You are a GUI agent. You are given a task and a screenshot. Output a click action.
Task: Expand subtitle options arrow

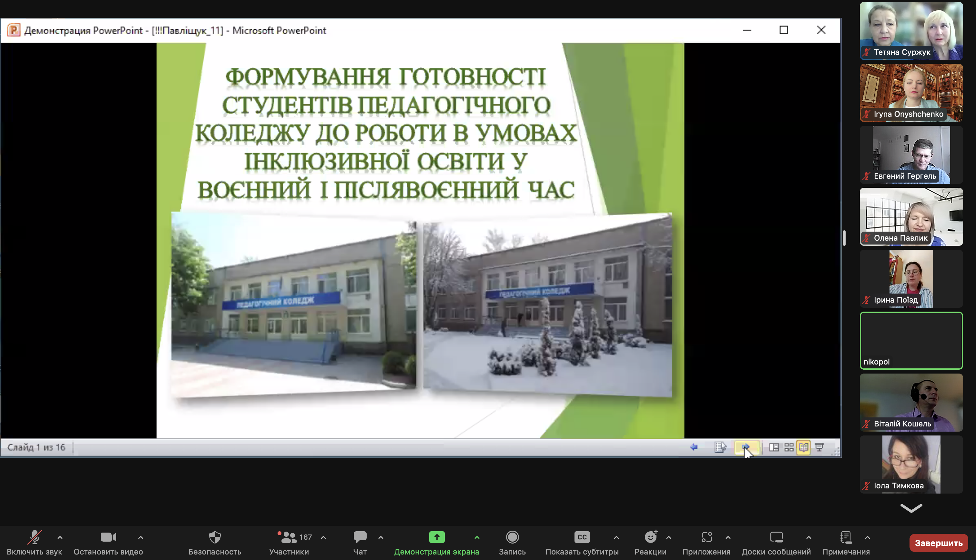[x=616, y=537]
